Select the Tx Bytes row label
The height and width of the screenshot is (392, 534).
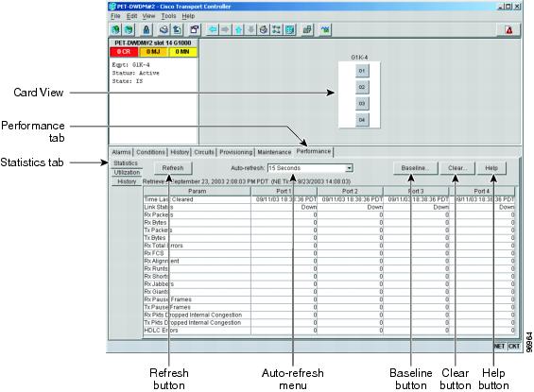[x=155, y=238]
